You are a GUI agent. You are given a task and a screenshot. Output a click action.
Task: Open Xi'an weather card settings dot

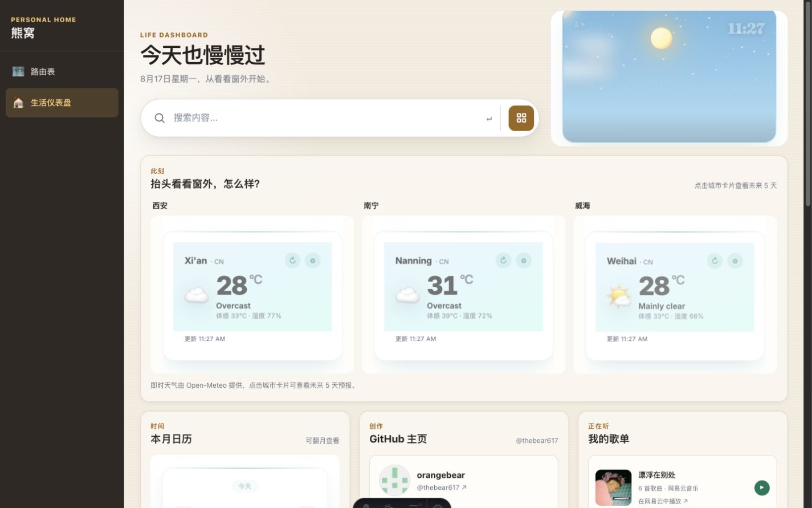[x=312, y=261]
